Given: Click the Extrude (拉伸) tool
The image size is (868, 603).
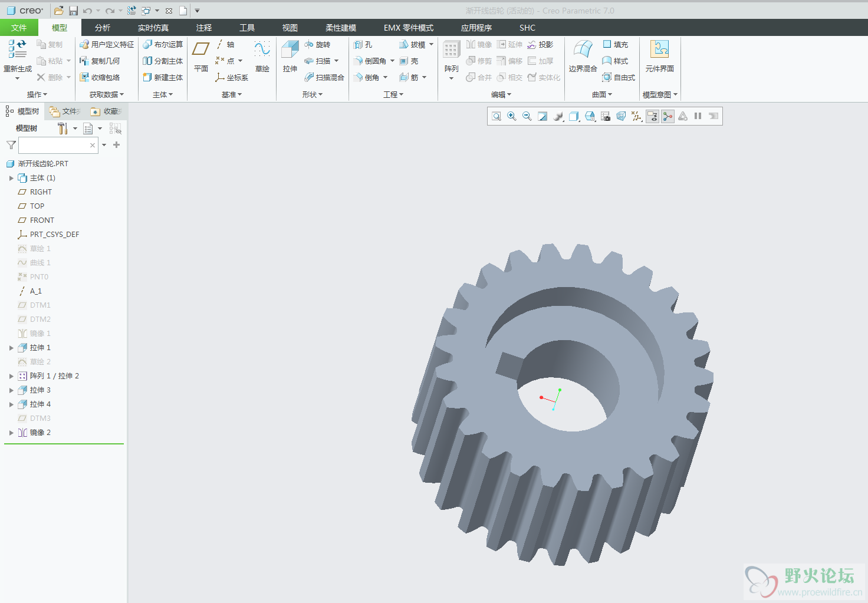Looking at the screenshot, I should click(x=290, y=57).
